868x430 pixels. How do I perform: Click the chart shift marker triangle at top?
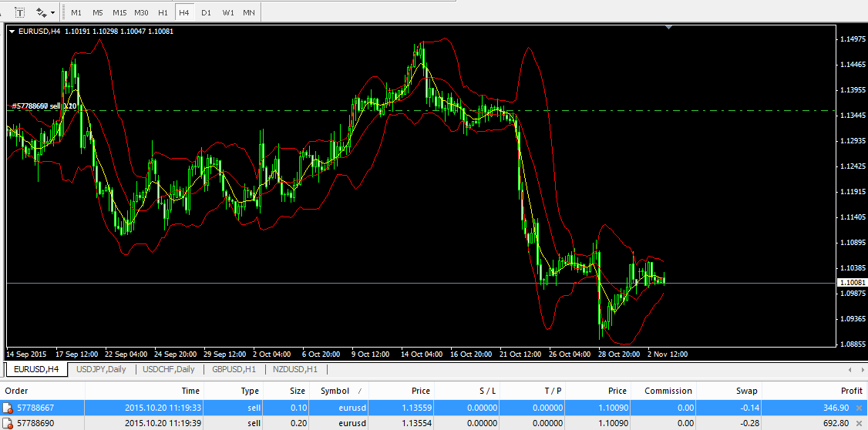668,26
